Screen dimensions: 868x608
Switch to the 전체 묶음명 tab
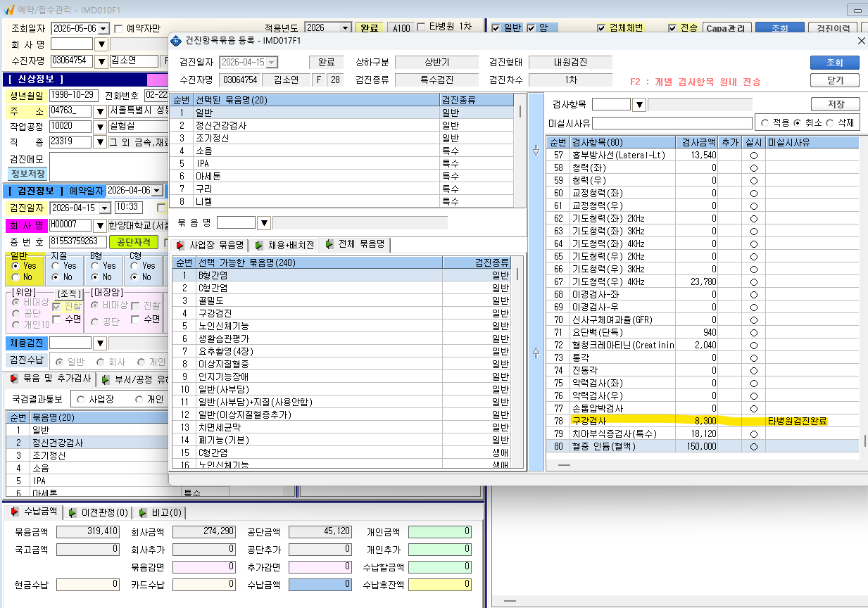pyautogui.click(x=355, y=246)
